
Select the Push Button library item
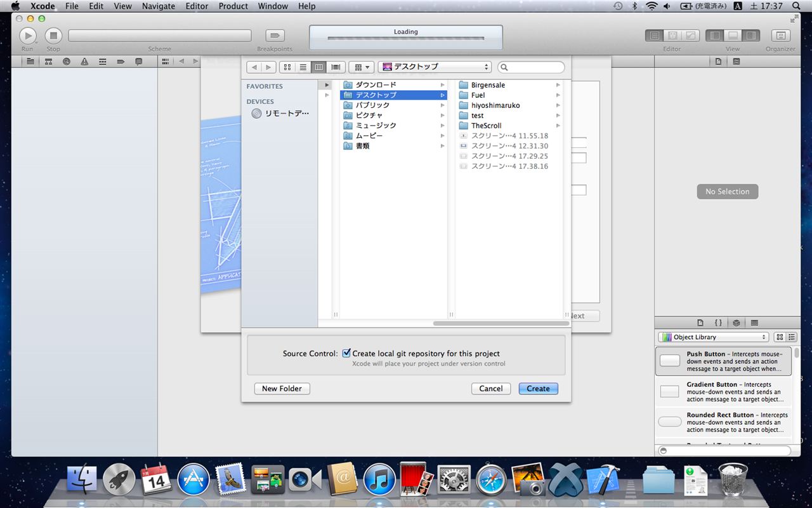723,361
